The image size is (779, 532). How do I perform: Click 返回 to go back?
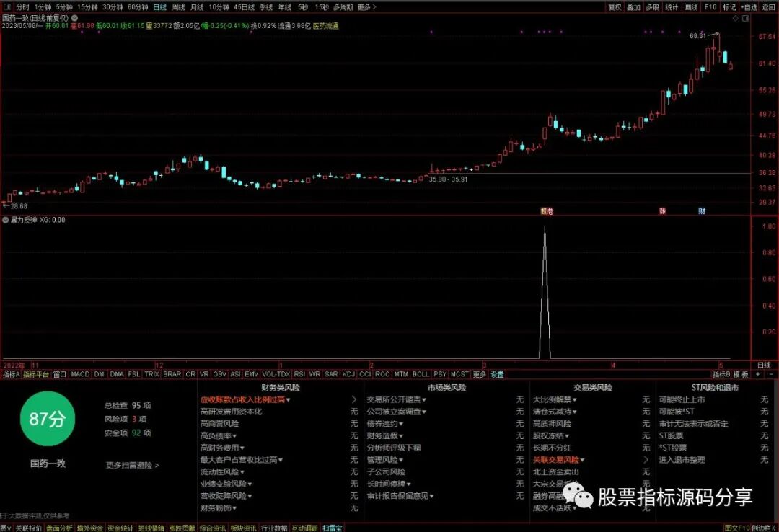tap(768, 7)
